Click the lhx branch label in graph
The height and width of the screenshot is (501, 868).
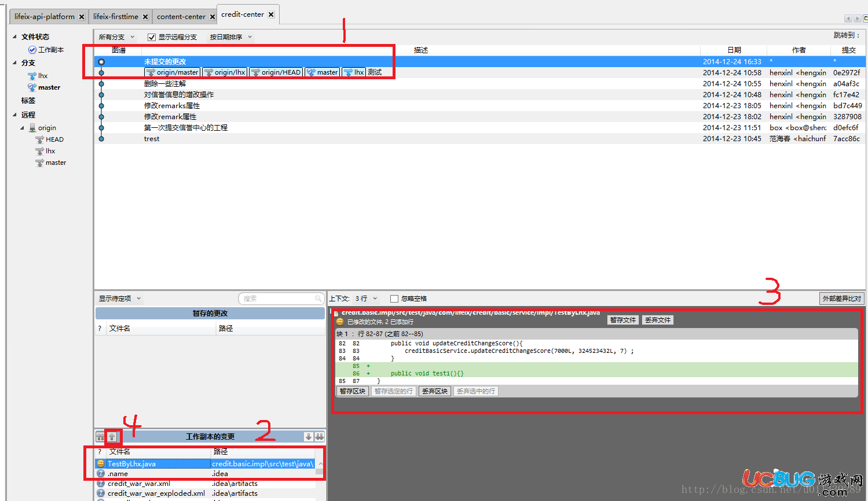pyautogui.click(x=354, y=72)
